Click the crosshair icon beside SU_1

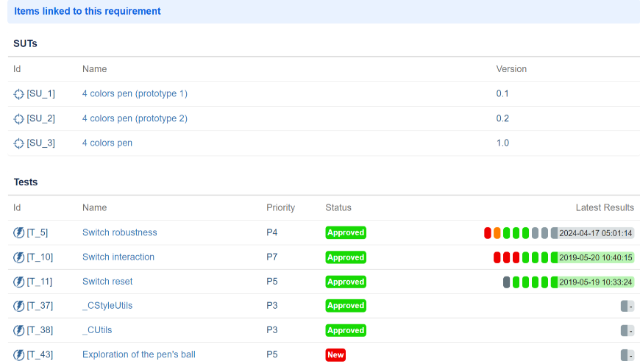[x=19, y=94]
